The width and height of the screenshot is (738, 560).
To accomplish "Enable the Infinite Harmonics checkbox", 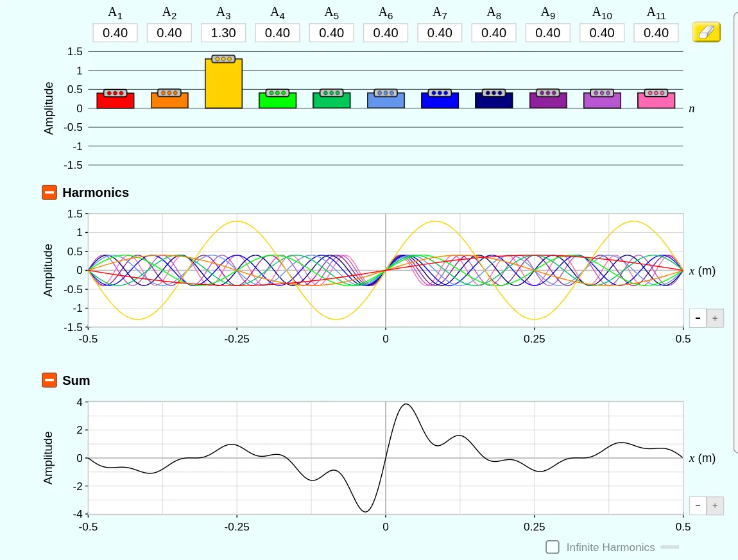I will click(x=552, y=547).
